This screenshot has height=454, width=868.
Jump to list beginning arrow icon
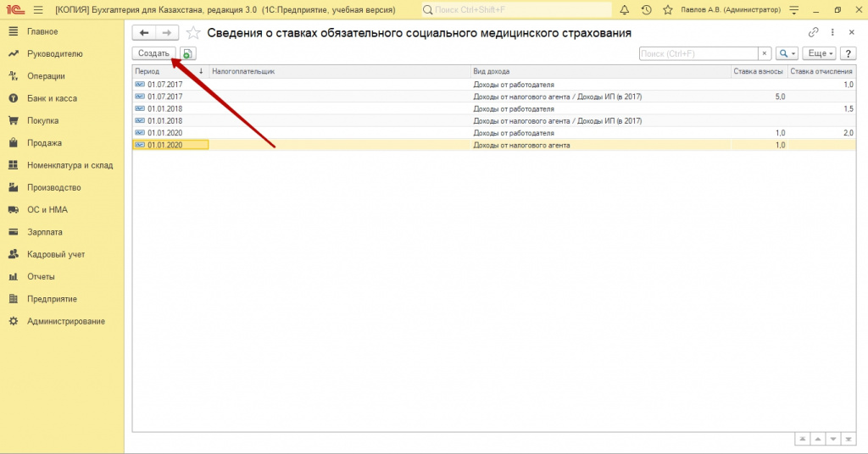[802, 439]
